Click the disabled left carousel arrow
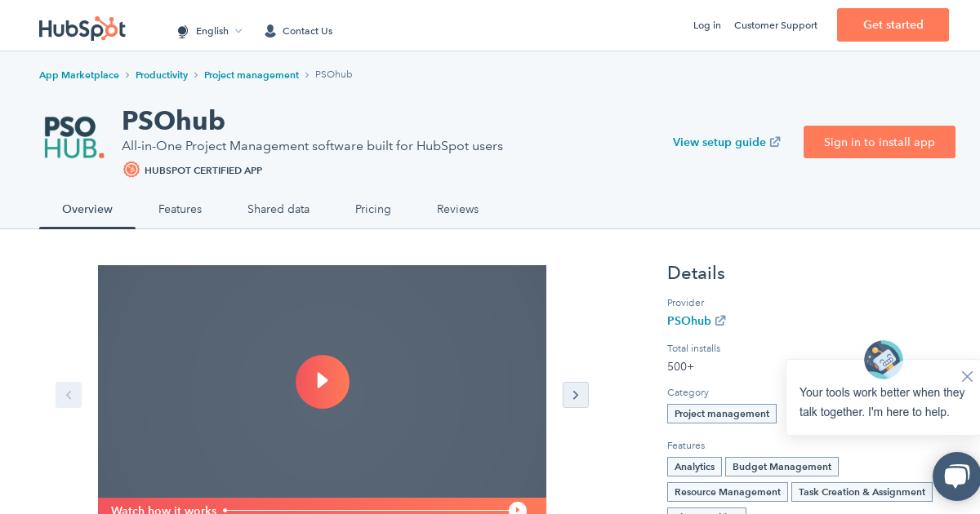The height and width of the screenshot is (514, 980). [x=69, y=395]
